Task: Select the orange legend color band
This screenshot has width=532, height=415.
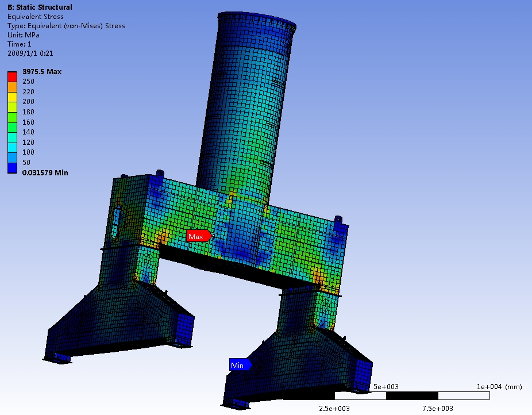Action: [x=12, y=86]
